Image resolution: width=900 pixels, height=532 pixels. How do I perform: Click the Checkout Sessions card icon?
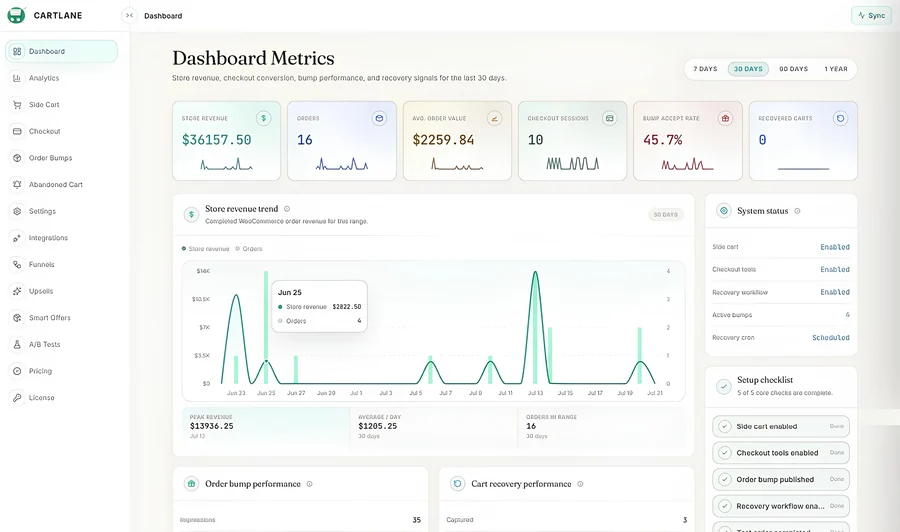(x=610, y=118)
